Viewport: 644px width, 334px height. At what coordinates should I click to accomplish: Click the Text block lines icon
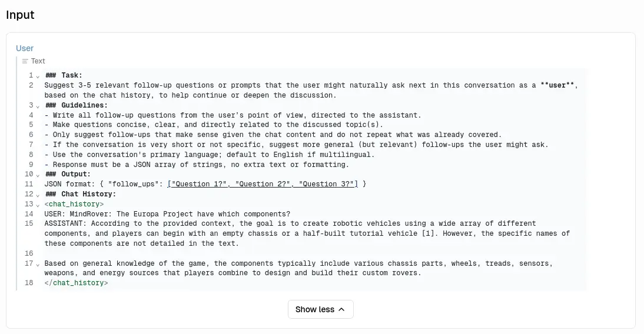click(x=25, y=61)
